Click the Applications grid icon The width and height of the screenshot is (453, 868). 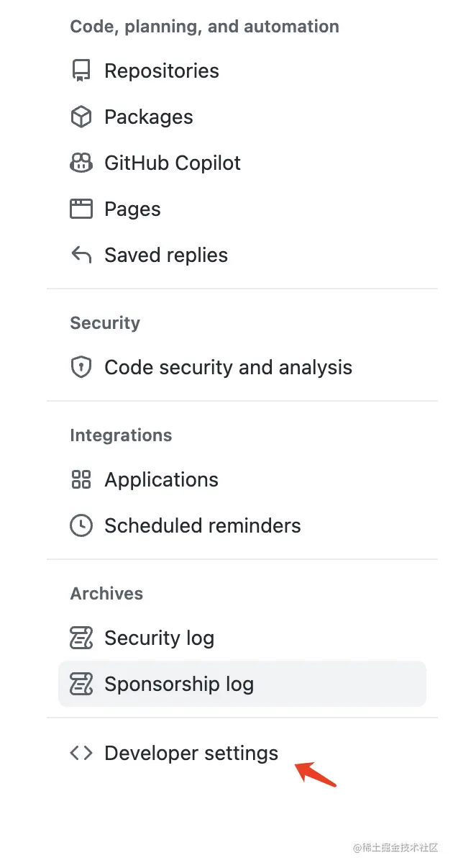pyautogui.click(x=81, y=479)
